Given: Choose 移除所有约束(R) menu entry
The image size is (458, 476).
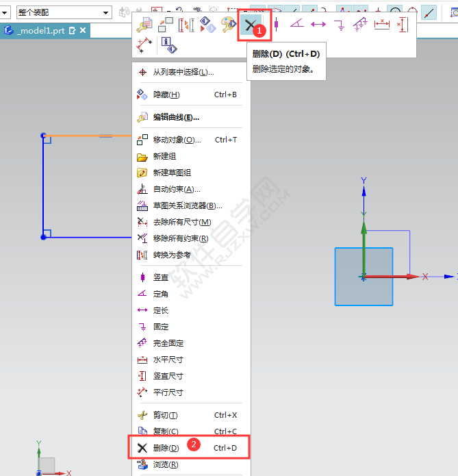Looking at the screenshot, I should coord(192,238).
